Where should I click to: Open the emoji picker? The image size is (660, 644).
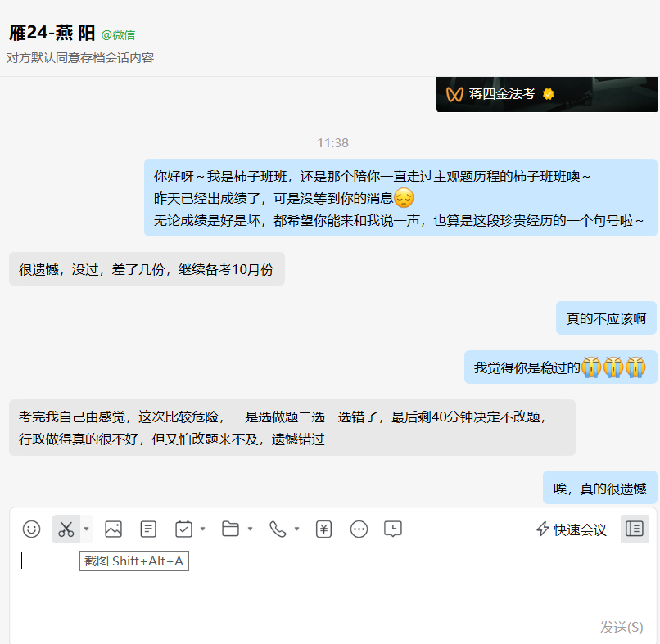click(32, 529)
